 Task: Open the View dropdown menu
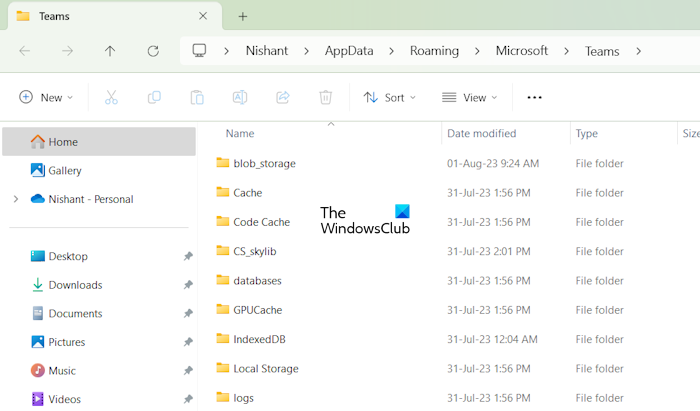(x=470, y=97)
